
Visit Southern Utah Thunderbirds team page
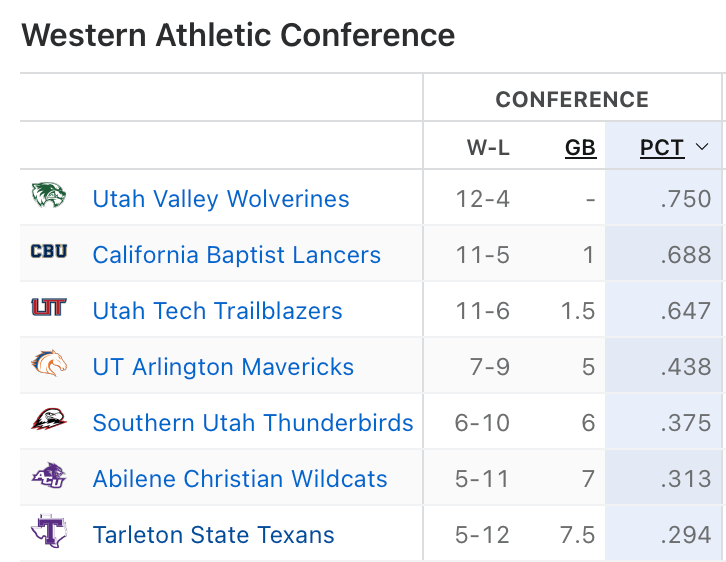[x=252, y=423]
